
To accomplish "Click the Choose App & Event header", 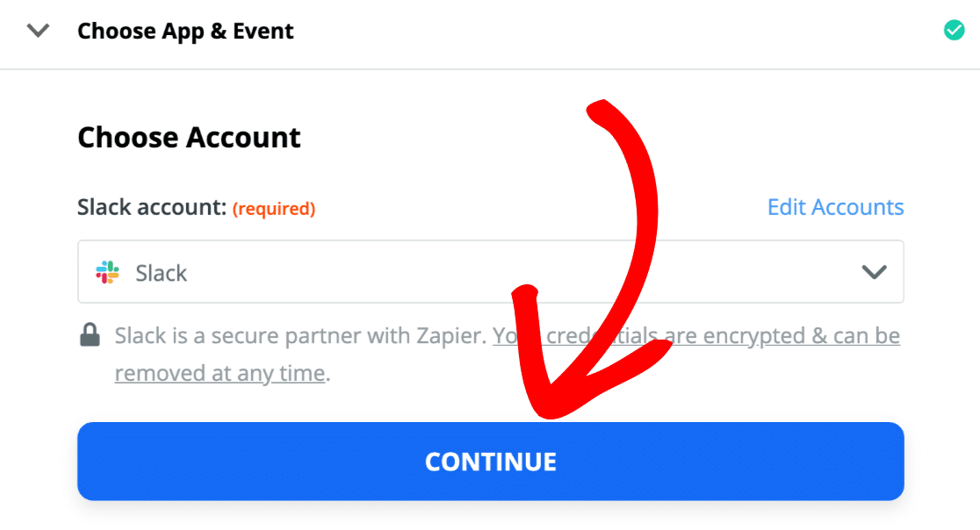I will click(x=185, y=32).
